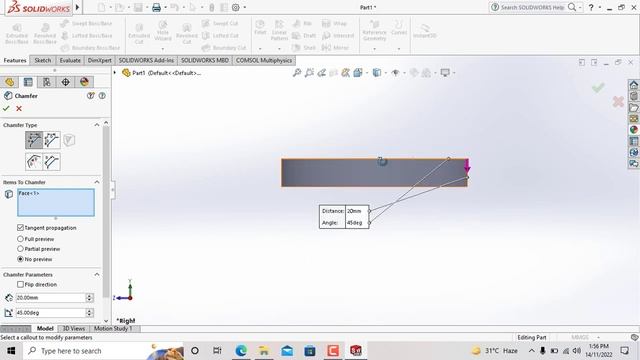This screenshot has width=640, height=360.
Task: Increment the angle value spinner
Action: pyautogui.click(x=89, y=311)
